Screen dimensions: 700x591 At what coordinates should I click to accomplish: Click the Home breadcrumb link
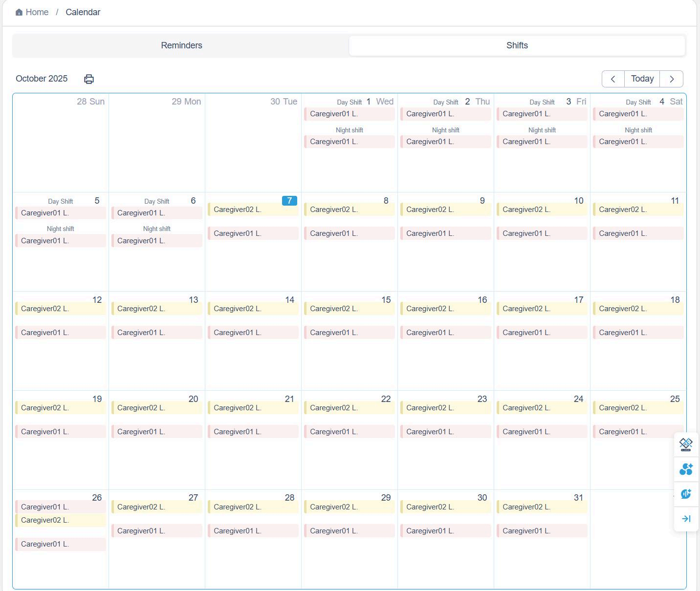click(37, 12)
